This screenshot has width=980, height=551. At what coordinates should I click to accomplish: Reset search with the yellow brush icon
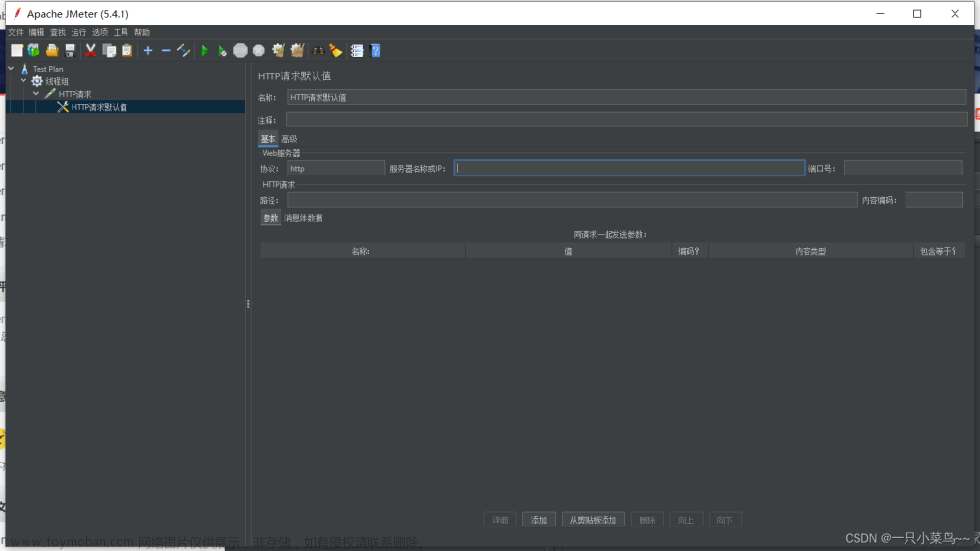[336, 51]
